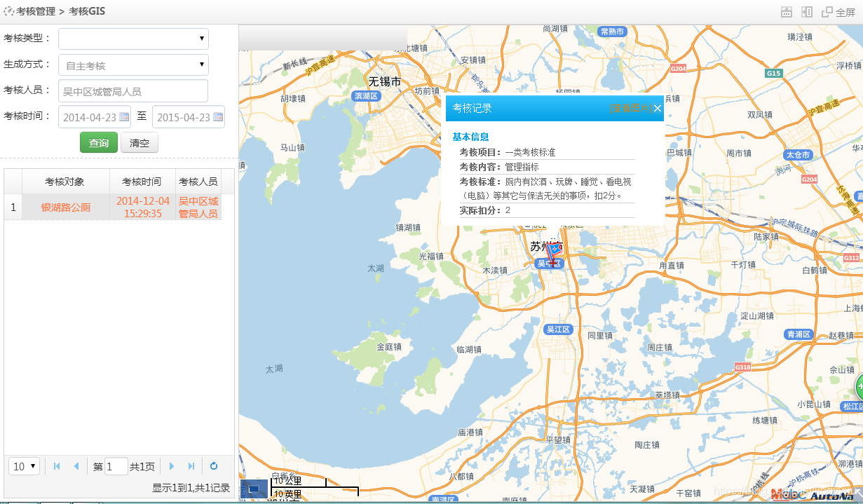Click the 常熟市 label on map
The image size is (863, 504).
tap(612, 31)
